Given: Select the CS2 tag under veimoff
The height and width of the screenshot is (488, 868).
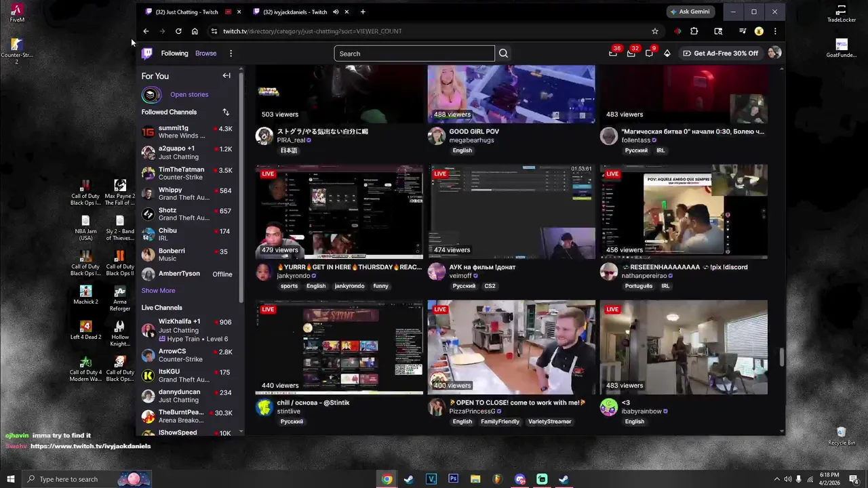Looking at the screenshot, I should click(490, 286).
